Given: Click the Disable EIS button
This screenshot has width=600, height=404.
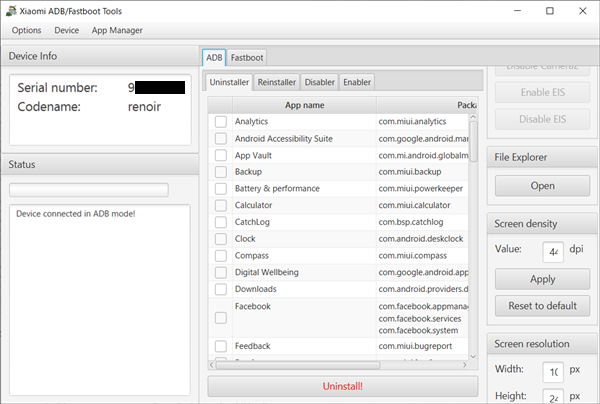Looking at the screenshot, I should (542, 119).
